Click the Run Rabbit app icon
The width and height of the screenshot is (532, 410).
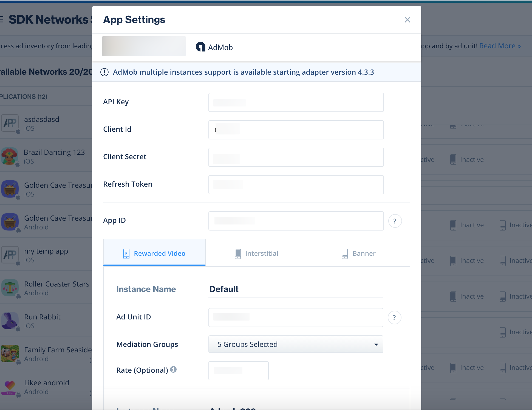(x=10, y=321)
